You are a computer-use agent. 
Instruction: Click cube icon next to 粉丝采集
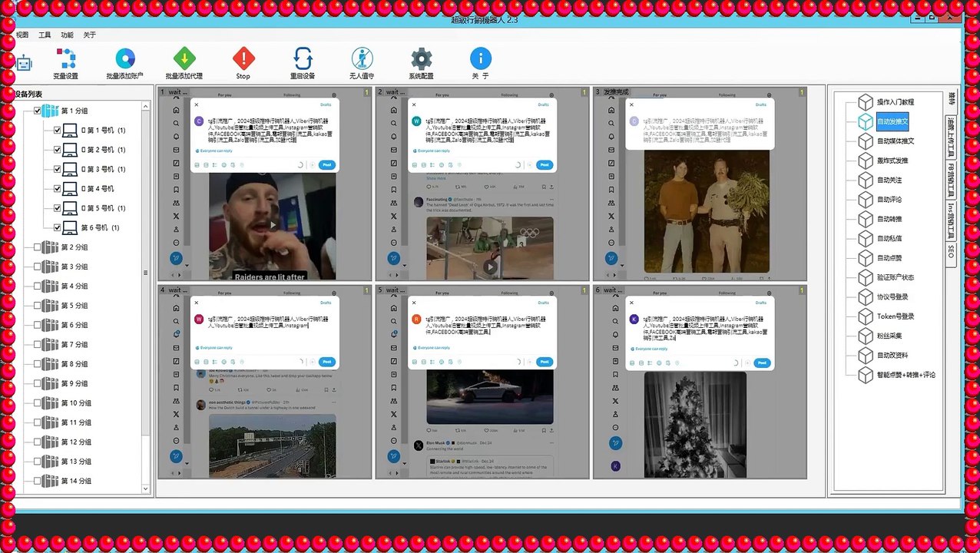click(x=866, y=336)
